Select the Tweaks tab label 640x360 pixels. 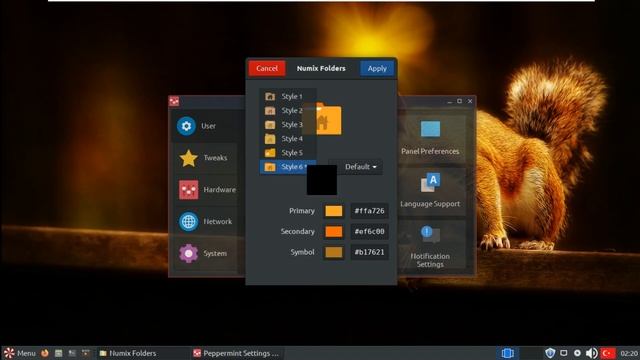(215, 158)
